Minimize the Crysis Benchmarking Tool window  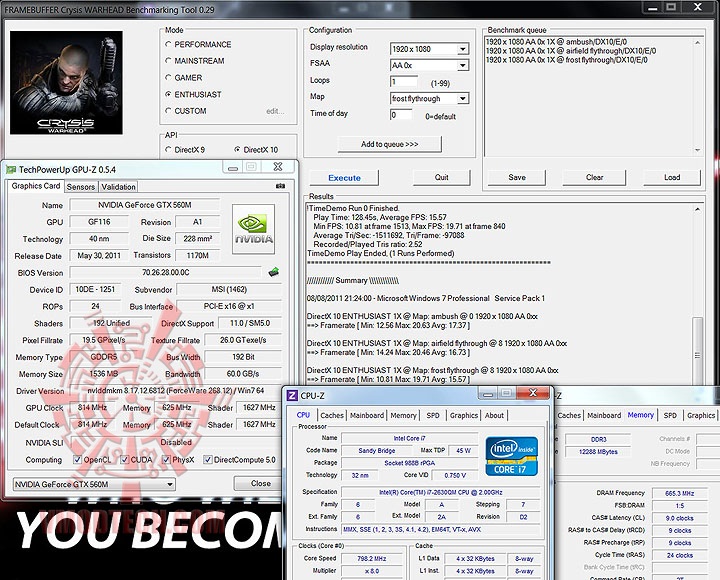tap(654, 7)
